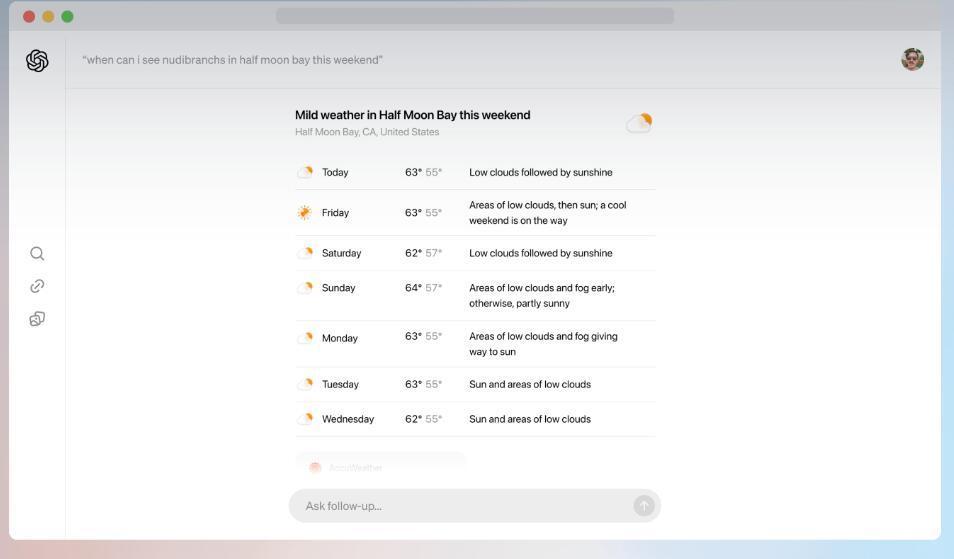Open the AccuWeather source link
This screenshot has height=559, width=954.
355,467
